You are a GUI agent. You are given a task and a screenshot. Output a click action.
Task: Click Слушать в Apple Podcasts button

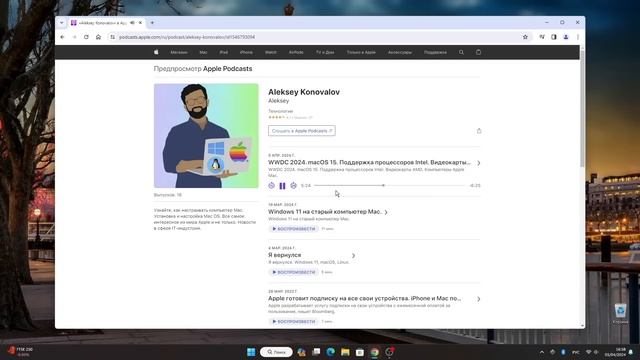302,131
